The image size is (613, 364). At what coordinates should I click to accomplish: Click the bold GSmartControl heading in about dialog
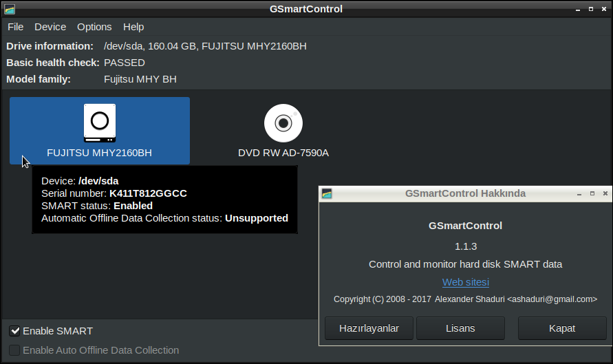[x=465, y=226]
